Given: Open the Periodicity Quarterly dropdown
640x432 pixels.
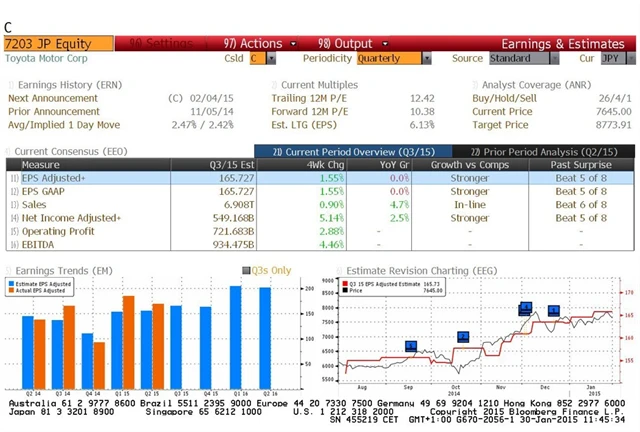Looking at the screenshot, I should (x=394, y=58).
